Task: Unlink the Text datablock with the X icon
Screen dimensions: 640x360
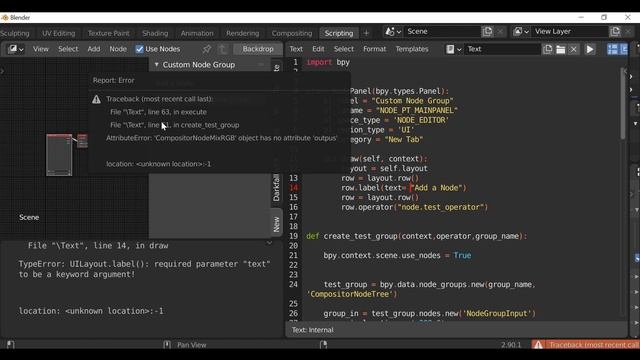Action: 573,49
